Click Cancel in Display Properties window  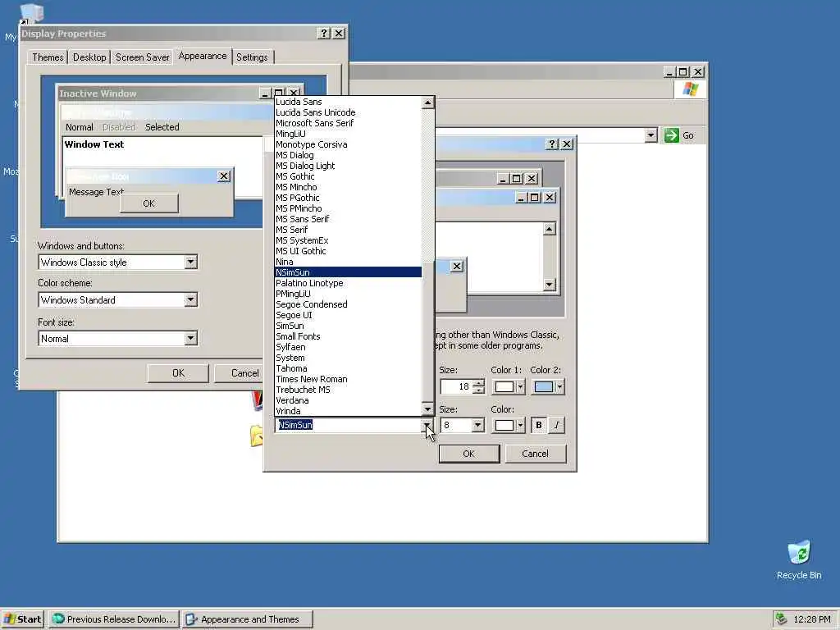click(x=239, y=373)
